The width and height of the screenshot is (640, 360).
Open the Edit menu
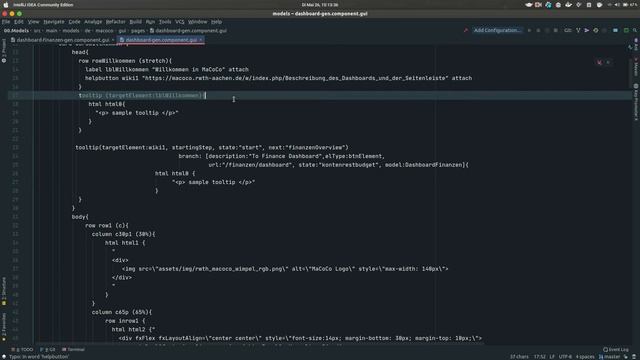[x=19, y=22]
